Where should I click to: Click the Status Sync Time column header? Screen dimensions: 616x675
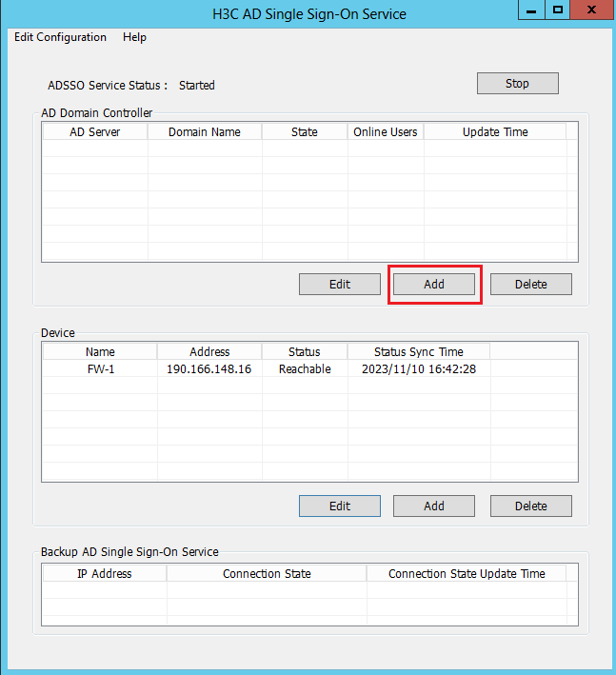click(x=418, y=352)
